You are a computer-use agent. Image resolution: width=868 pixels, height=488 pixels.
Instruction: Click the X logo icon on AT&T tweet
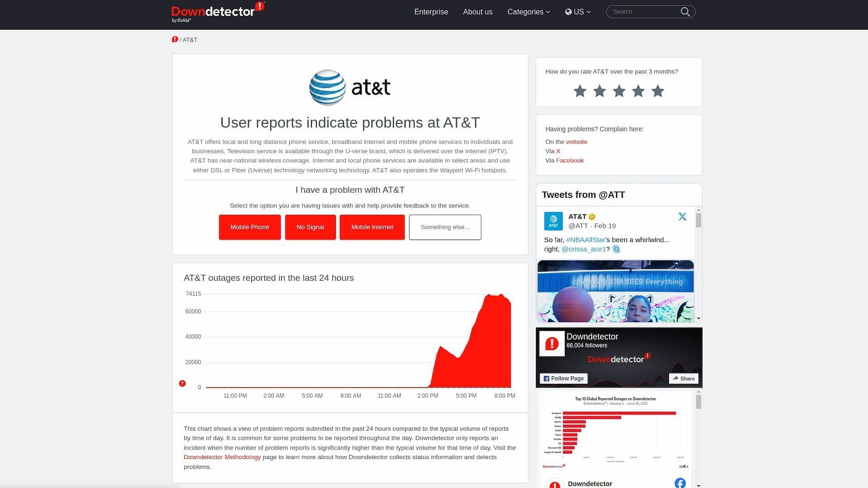pos(683,216)
